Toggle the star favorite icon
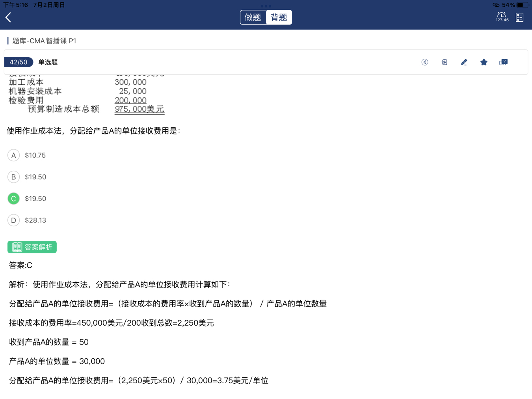This screenshot has width=532, height=399. coord(484,62)
